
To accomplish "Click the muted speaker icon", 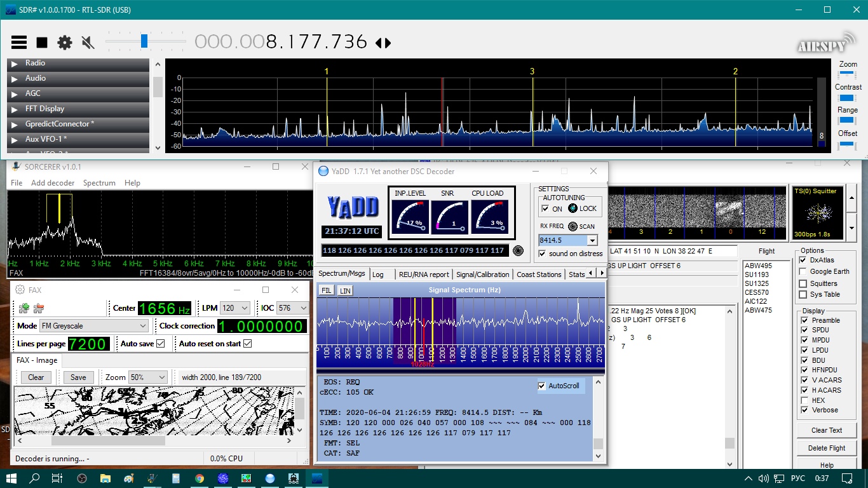I will (88, 43).
